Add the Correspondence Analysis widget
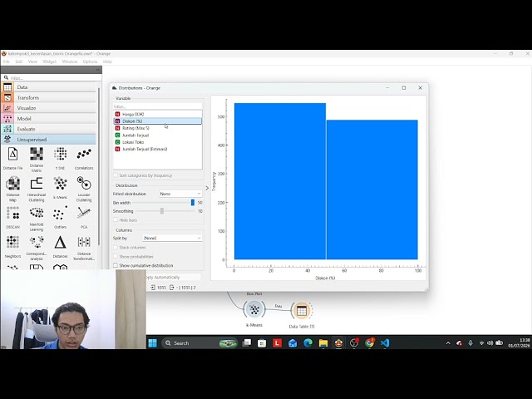The image size is (532, 399). (x=37, y=248)
